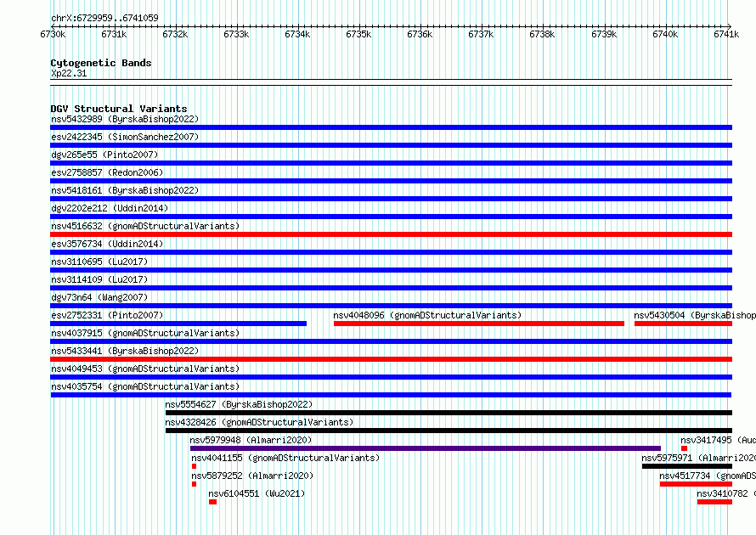
Task: Click the 6739k ruler position label
Action: tap(604, 34)
